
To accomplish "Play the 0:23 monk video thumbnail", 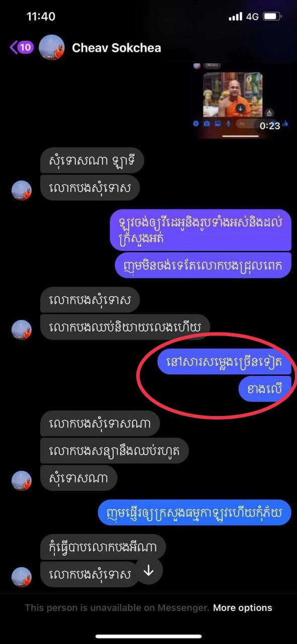I will coord(233,96).
